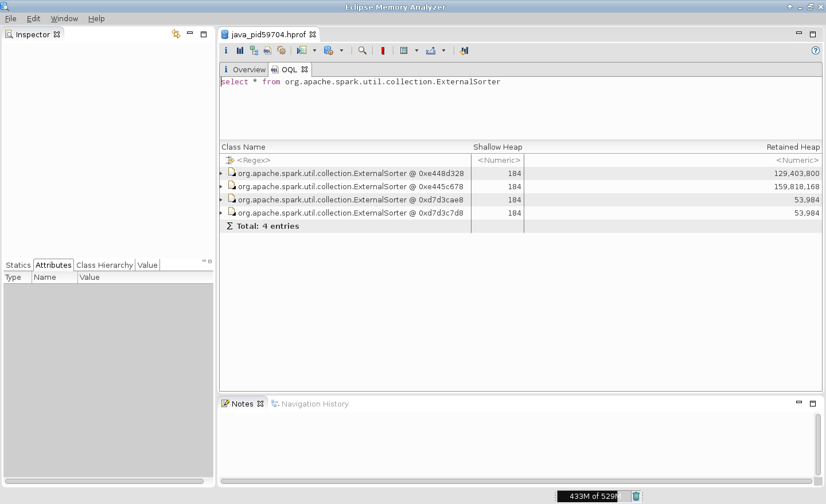Close the Notes view

click(x=260, y=404)
